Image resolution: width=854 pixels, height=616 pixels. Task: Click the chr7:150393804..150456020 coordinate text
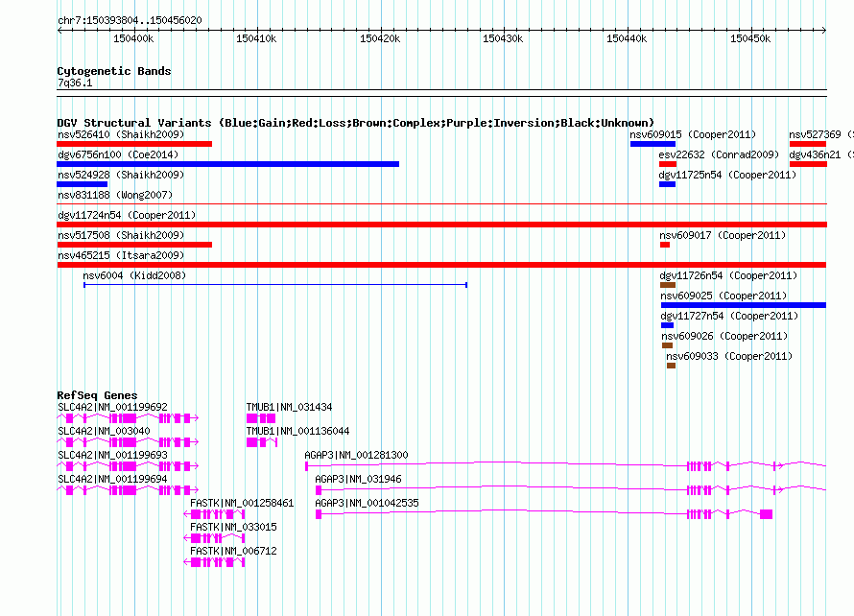[130, 20]
